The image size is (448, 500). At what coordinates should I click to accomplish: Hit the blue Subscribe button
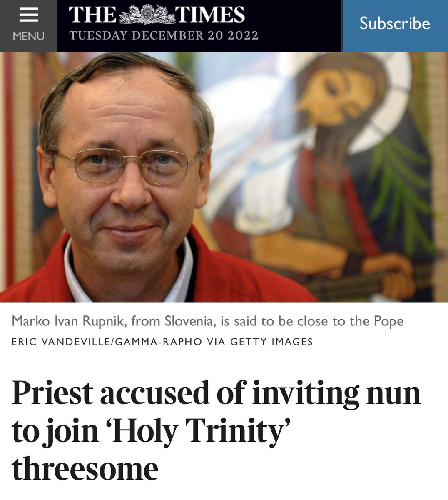pyautogui.click(x=395, y=23)
